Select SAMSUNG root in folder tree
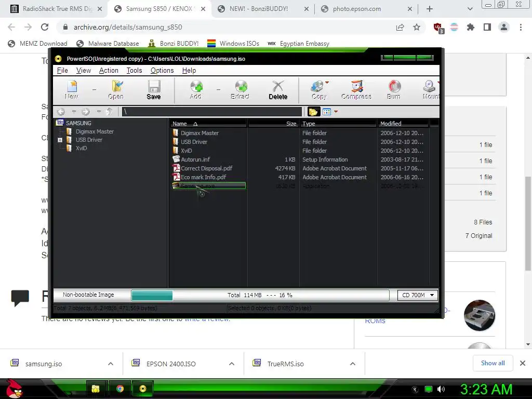Image resolution: width=532 pixels, height=399 pixels. click(x=78, y=123)
